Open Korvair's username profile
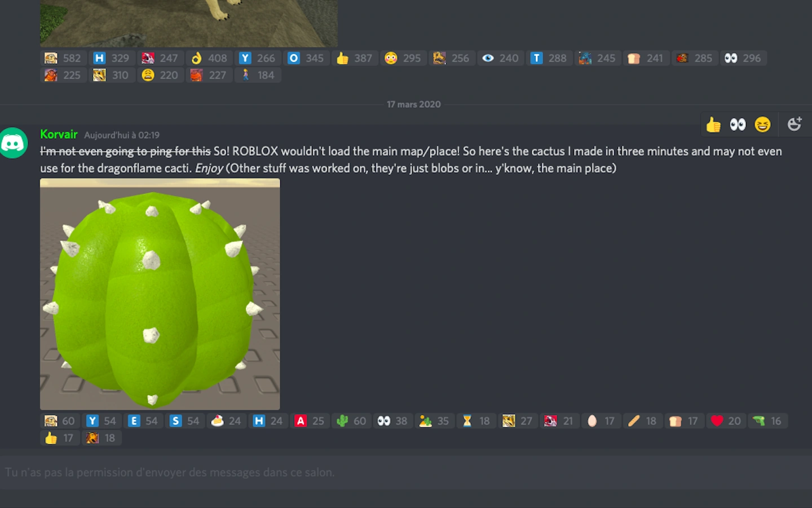The image size is (812, 508). pyautogui.click(x=59, y=134)
